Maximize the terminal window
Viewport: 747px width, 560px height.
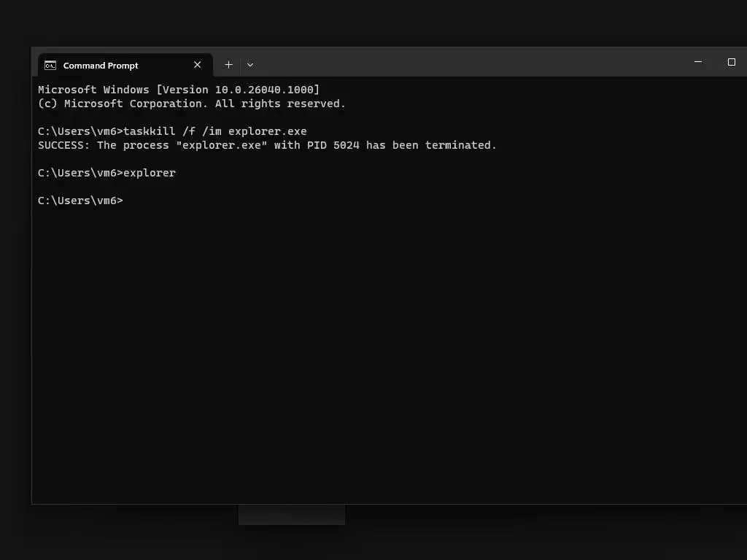[731, 62]
